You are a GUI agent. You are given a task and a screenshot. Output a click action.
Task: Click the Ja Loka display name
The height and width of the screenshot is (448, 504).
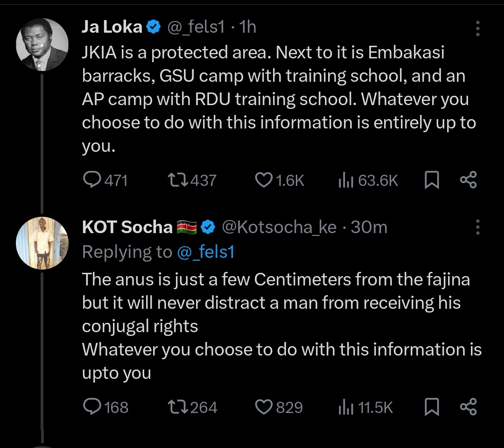112,27
